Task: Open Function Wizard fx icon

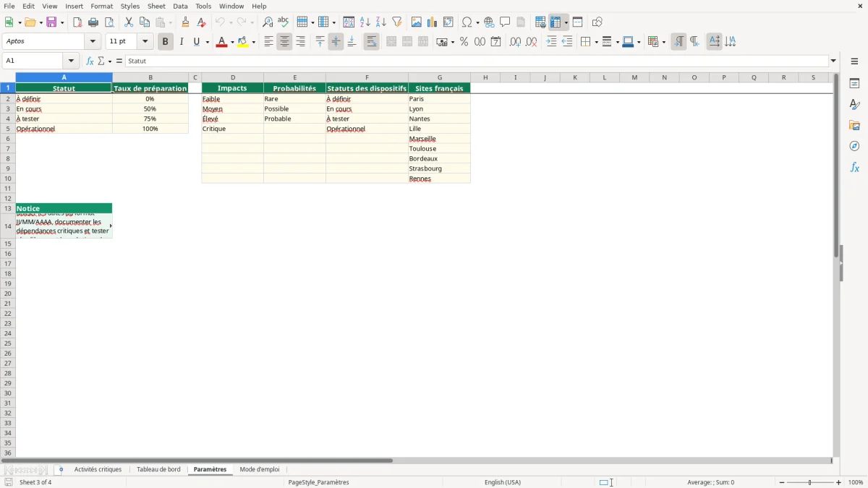Action: tap(90, 61)
